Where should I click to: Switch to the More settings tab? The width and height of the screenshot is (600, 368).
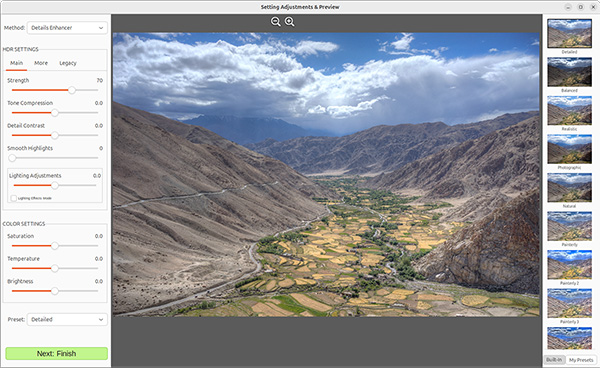41,63
